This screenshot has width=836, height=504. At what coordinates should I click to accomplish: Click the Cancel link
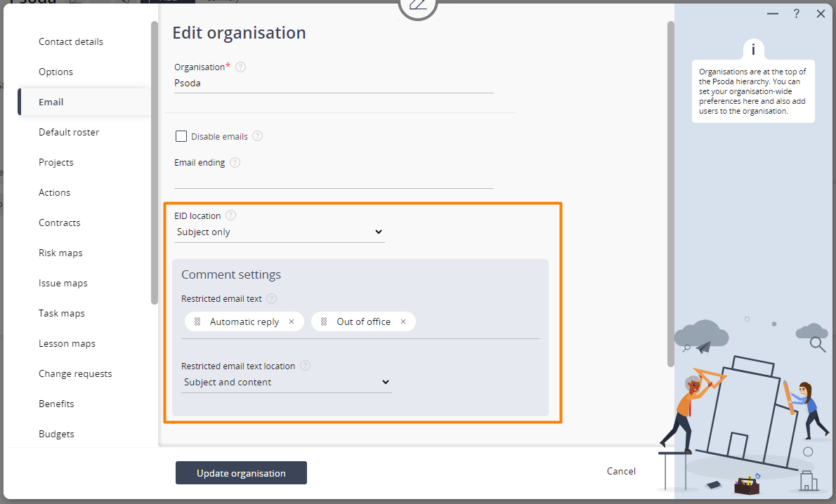(621, 471)
